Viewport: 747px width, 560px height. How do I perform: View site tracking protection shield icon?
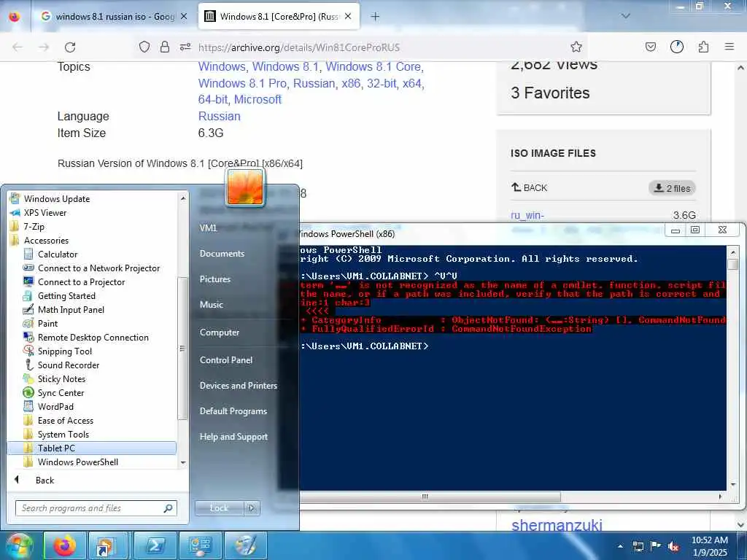[144, 47]
